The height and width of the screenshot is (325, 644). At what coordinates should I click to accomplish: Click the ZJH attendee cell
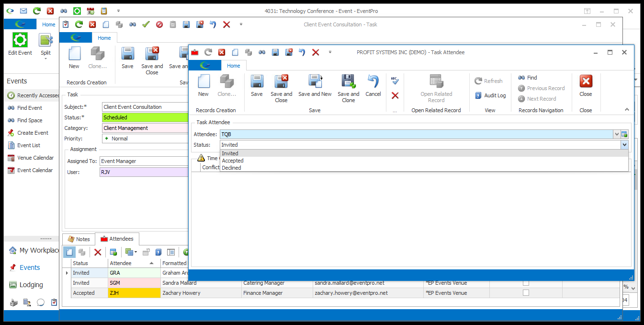[x=135, y=293]
